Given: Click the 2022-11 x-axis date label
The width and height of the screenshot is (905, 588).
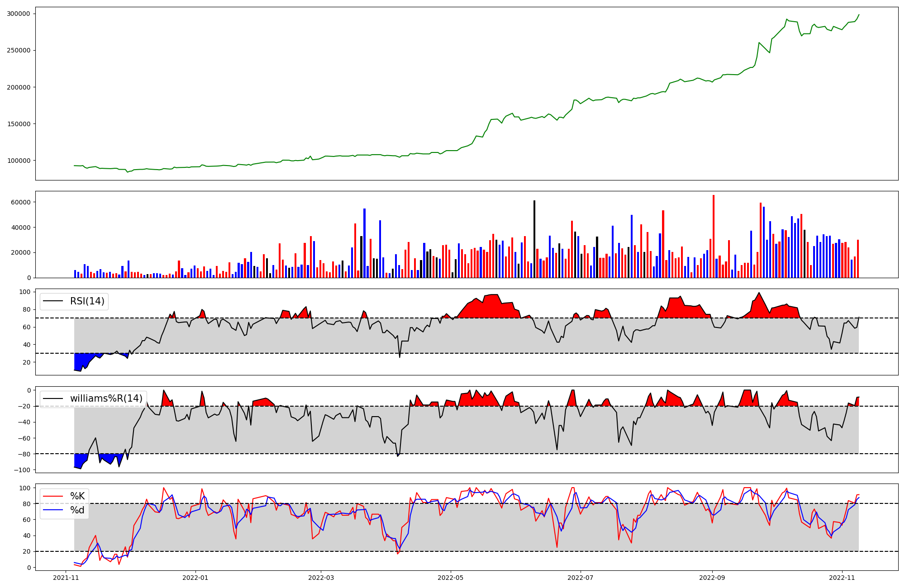Looking at the screenshot, I should (842, 578).
